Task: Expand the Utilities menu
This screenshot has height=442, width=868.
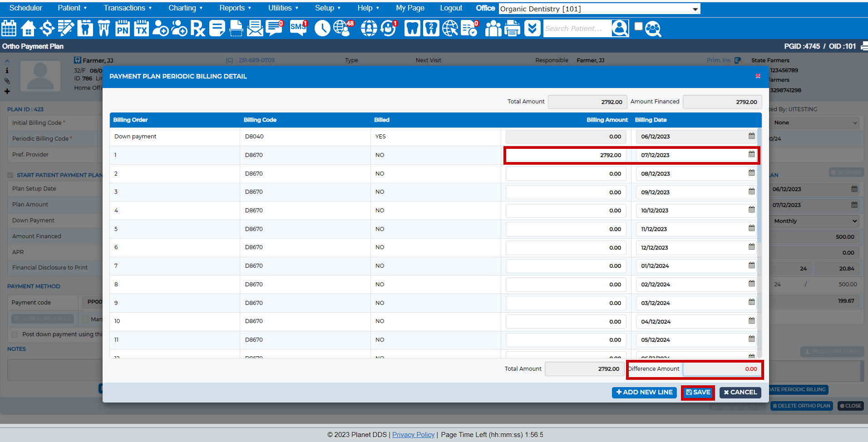Action: point(283,8)
